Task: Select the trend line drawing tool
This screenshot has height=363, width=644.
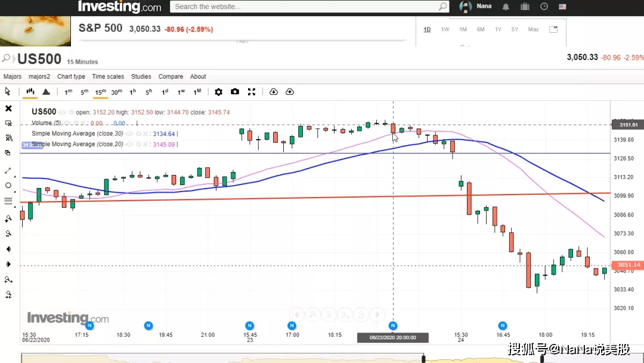Action: (x=8, y=170)
